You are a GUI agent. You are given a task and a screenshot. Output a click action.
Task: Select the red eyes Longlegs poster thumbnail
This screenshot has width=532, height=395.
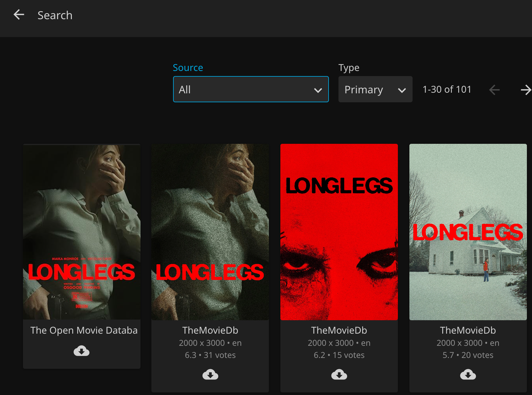click(339, 232)
